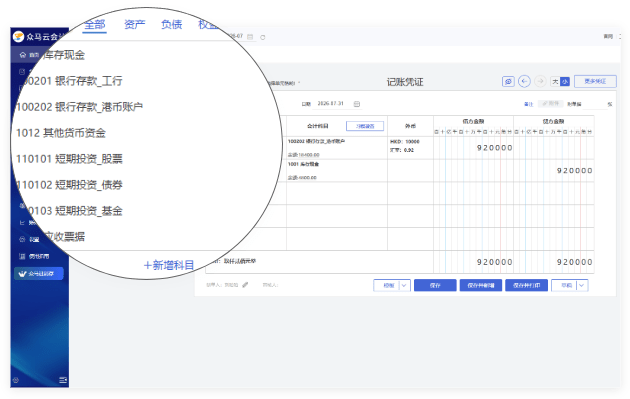Click the pencil icon next to preparer name

coord(245,284)
